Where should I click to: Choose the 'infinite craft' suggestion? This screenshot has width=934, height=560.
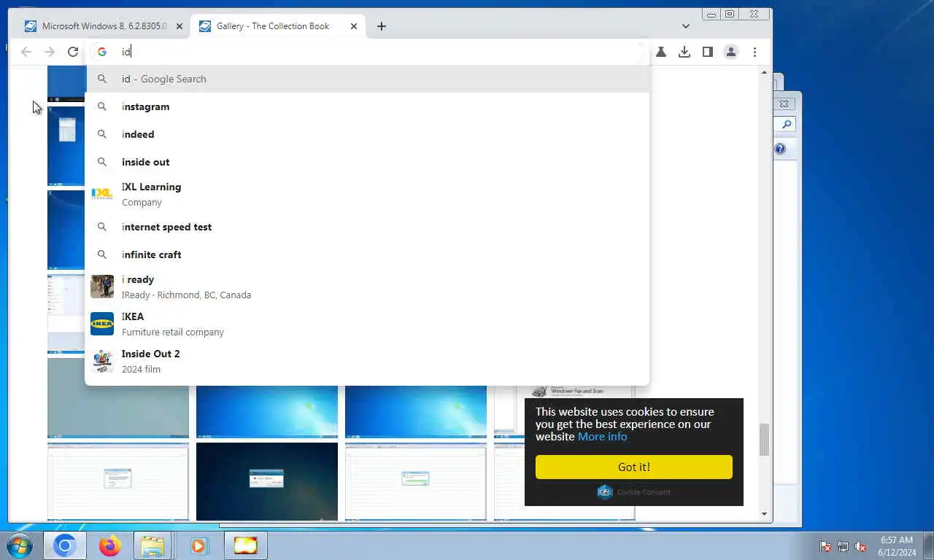tap(368, 254)
